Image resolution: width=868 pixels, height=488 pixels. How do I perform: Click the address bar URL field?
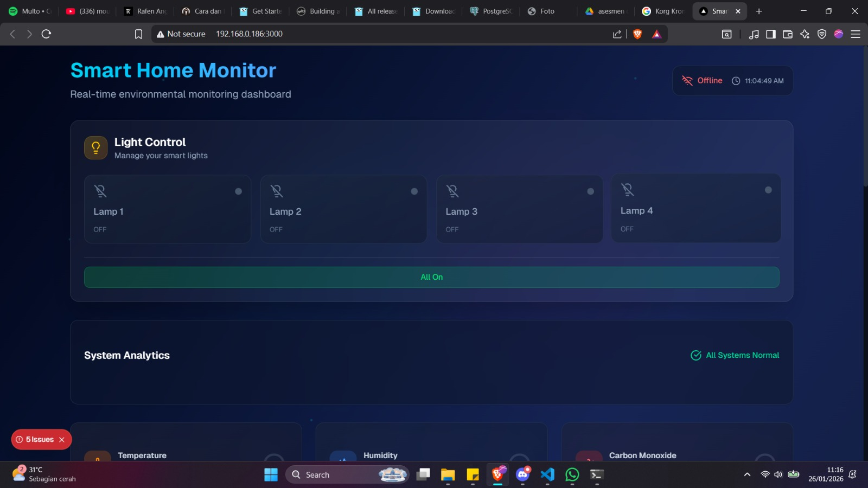pyautogui.click(x=380, y=34)
